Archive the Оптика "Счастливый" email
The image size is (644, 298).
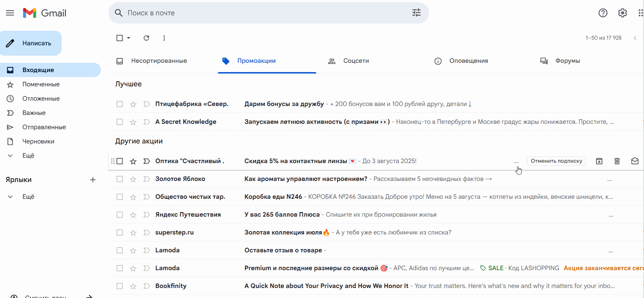599,161
